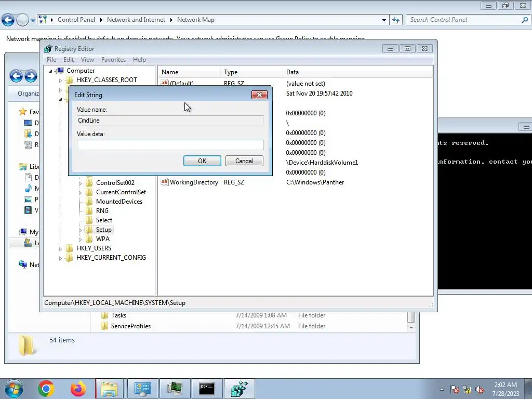This screenshot has height=399, width=532.
Task: Select the HKEY_CLASSES_ROOT folder icon
Action: click(70, 79)
